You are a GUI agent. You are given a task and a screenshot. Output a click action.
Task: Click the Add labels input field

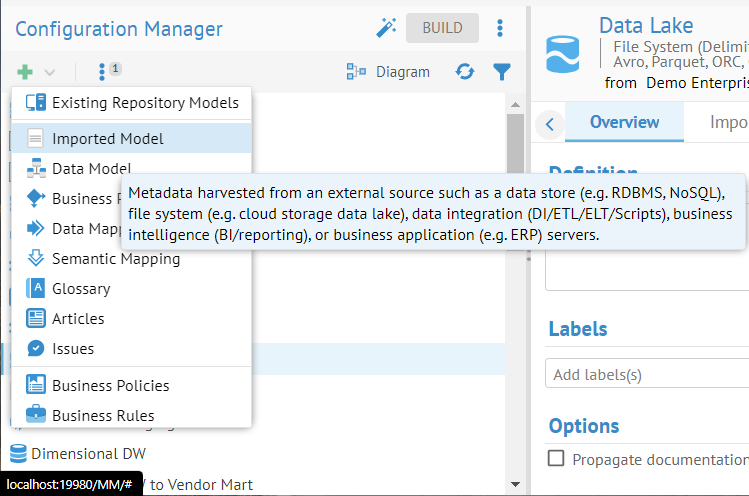(650, 375)
